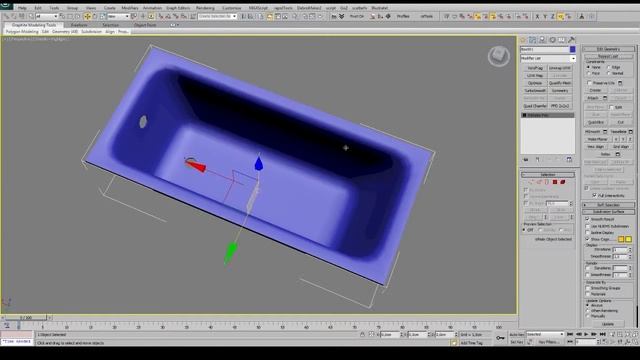Open the Utilities hammer panel tab
The width and height of the screenshot is (640, 360).
(571, 40)
